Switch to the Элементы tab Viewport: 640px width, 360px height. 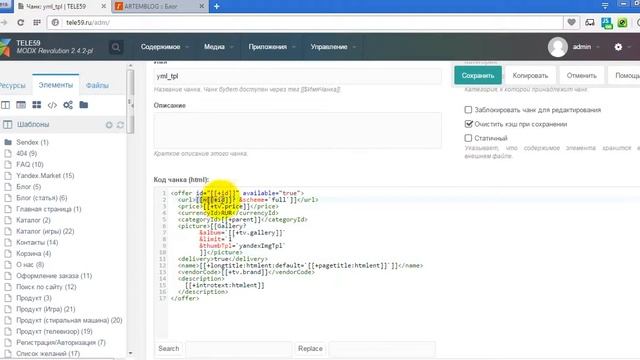point(56,85)
